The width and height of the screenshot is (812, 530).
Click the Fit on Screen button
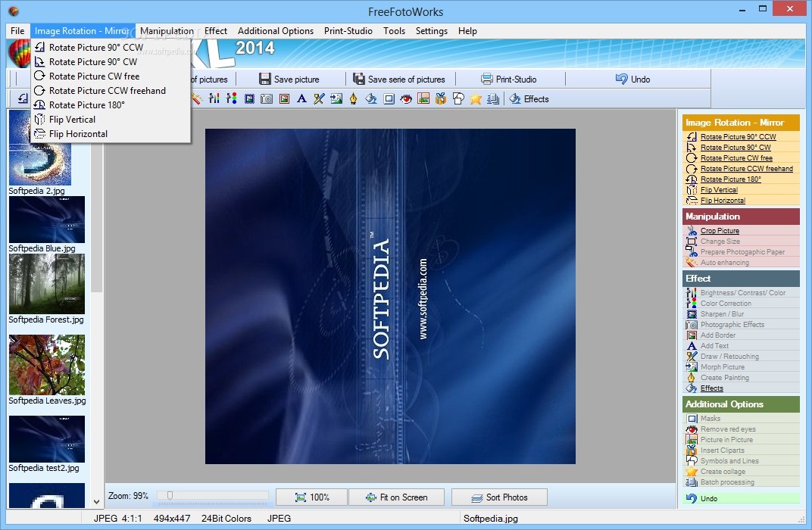point(396,497)
